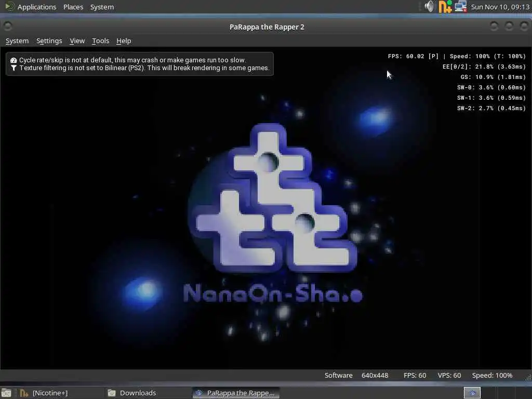Click the date and time clock

(x=500, y=7)
